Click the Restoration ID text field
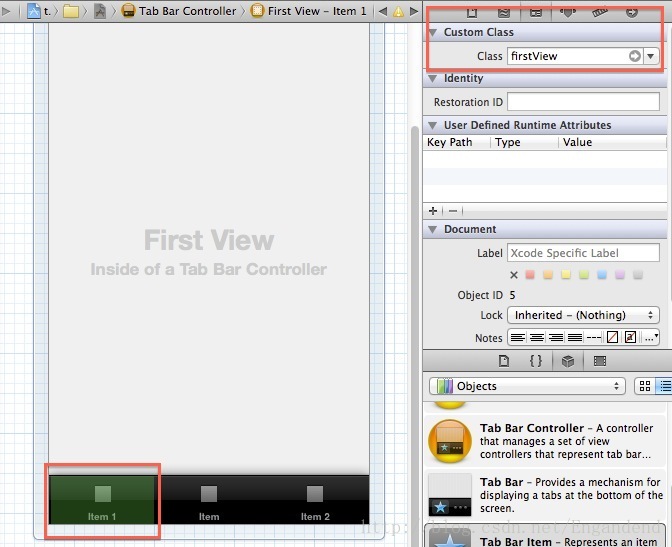The height and width of the screenshot is (547, 672). click(583, 102)
